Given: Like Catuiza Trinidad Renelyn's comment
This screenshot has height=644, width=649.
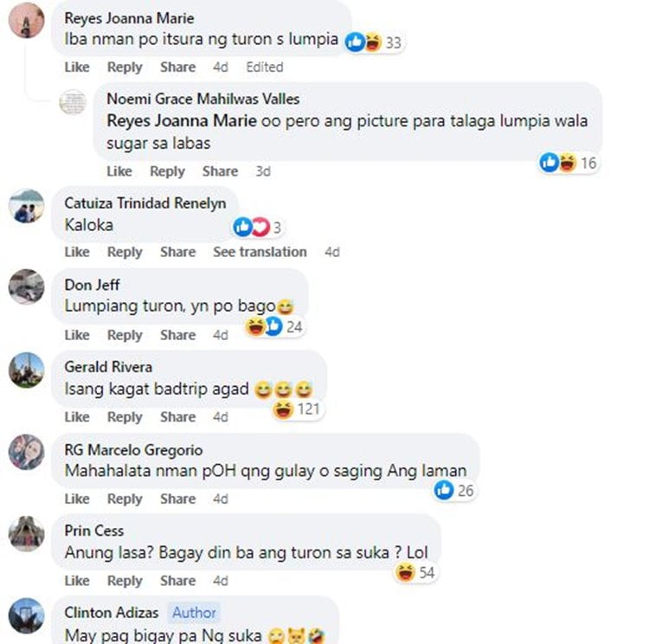Looking at the screenshot, I should (x=77, y=252).
